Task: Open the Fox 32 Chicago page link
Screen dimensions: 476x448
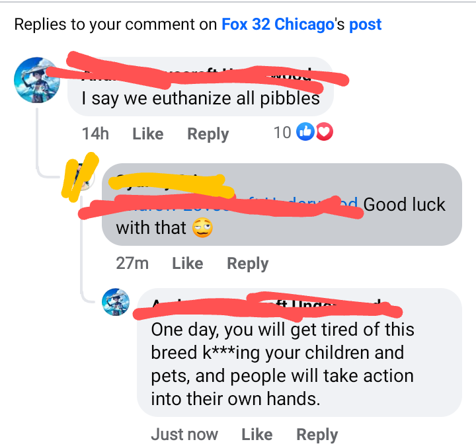Action: pos(278,24)
